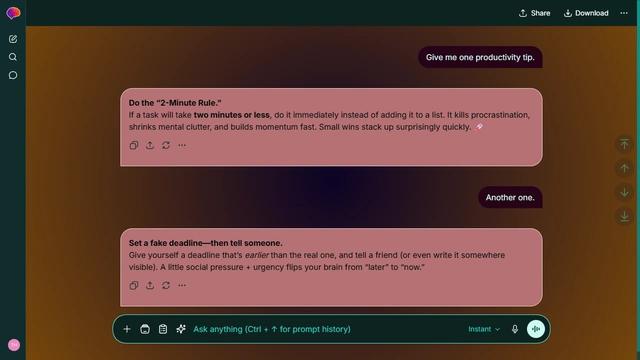Open the search chats icon in sidebar

[13, 57]
